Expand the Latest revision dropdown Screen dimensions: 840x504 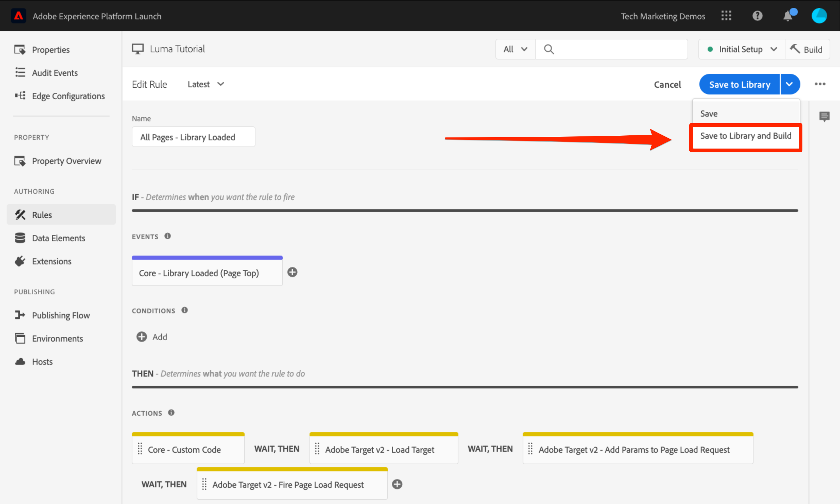point(206,84)
